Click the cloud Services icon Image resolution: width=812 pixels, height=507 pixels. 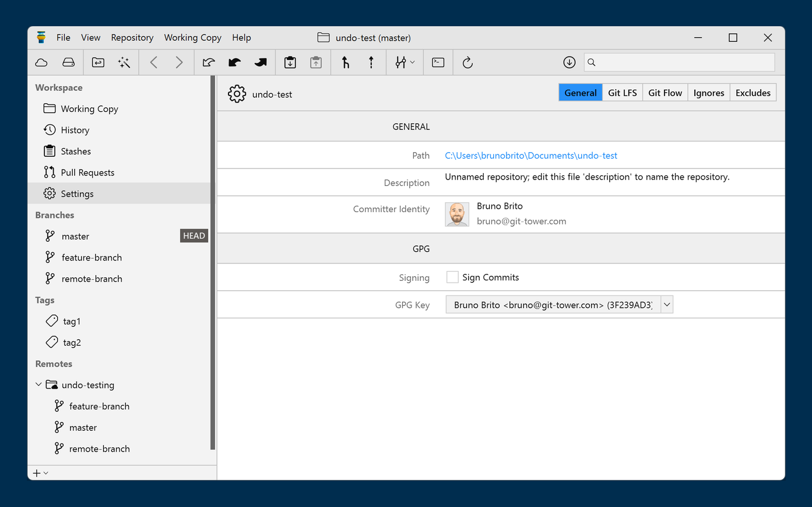pos(41,62)
